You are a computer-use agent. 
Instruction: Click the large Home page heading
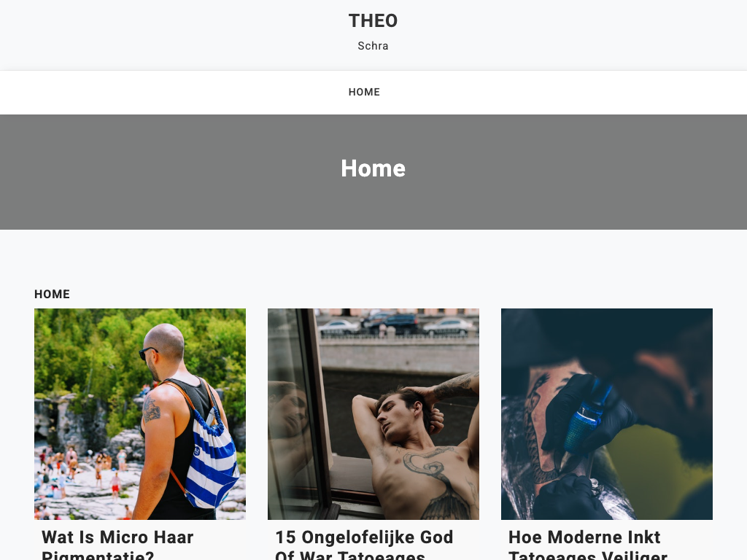373,168
